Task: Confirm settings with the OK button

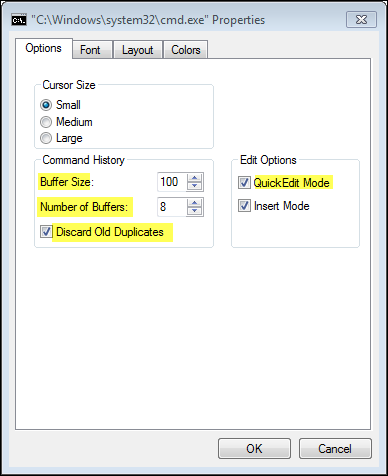Action: point(254,449)
